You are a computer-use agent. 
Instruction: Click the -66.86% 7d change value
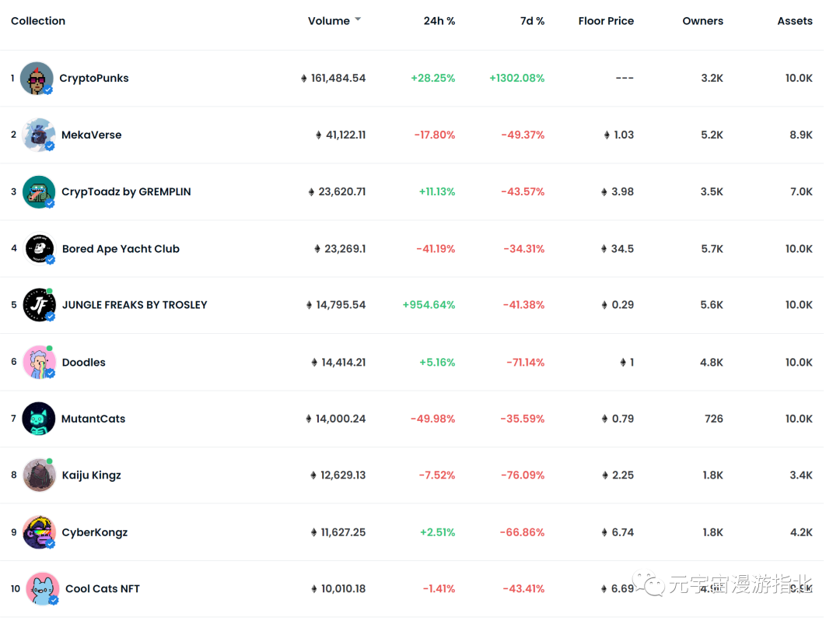(523, 532)
